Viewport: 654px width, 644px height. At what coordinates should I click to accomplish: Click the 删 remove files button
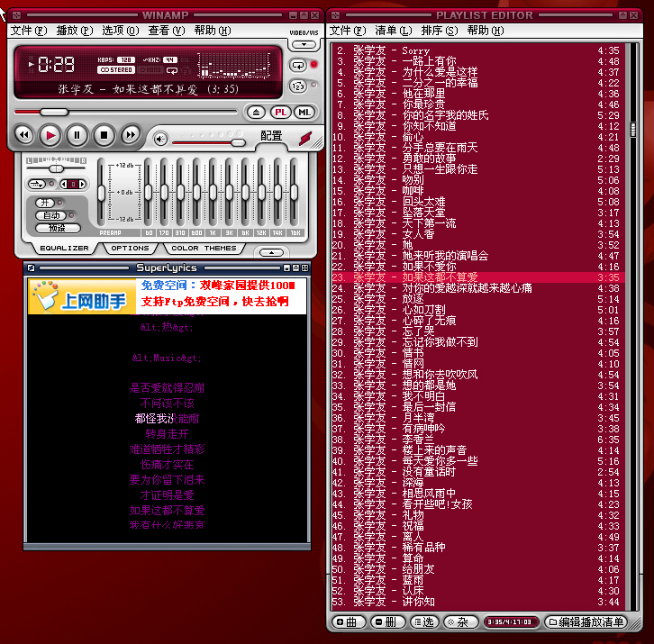388,621
